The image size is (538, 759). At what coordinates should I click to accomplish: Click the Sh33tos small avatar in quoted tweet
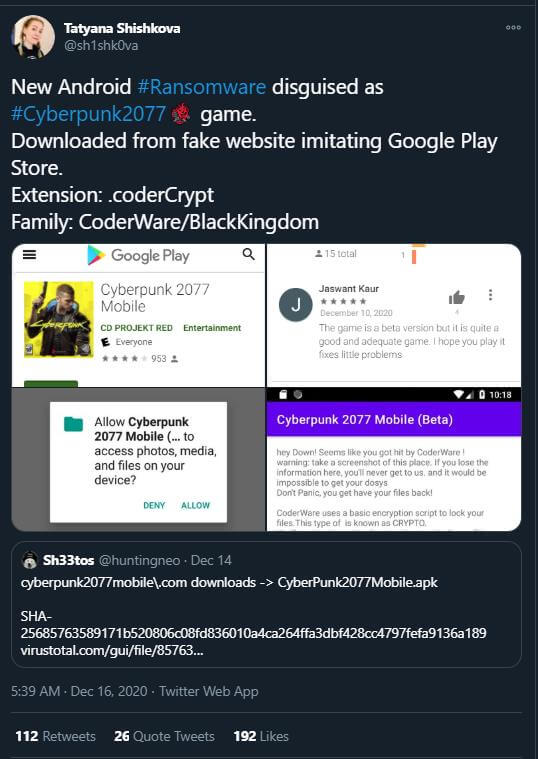coord(30,561)
